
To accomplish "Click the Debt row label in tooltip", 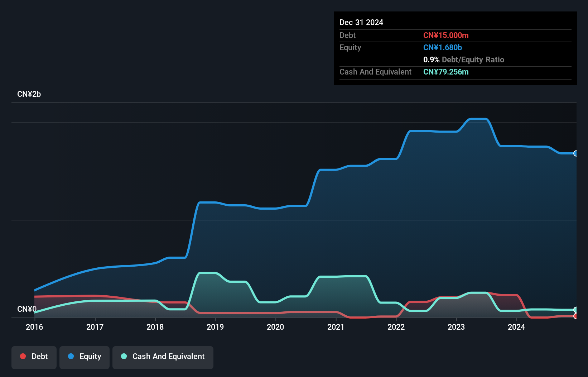I will [347, 35].
